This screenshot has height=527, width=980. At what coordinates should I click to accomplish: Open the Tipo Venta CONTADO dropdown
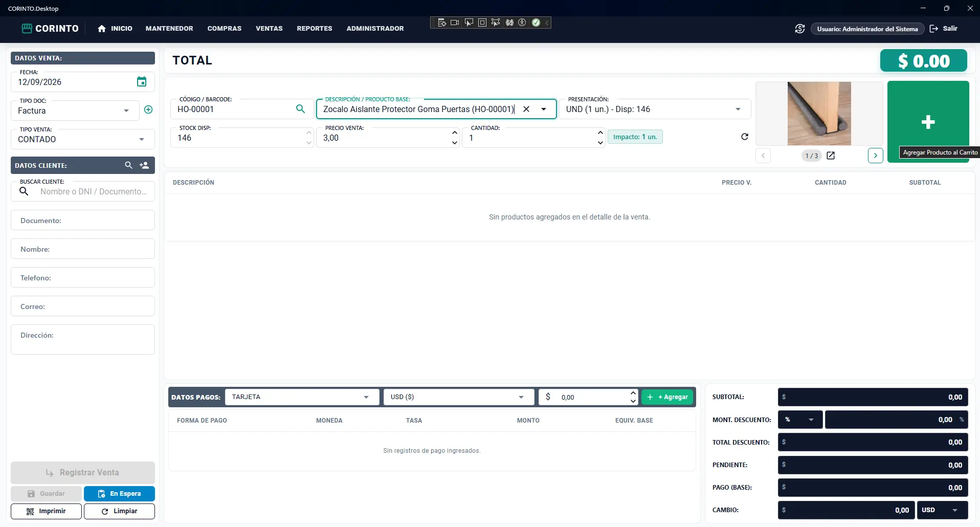pos(142,139)
